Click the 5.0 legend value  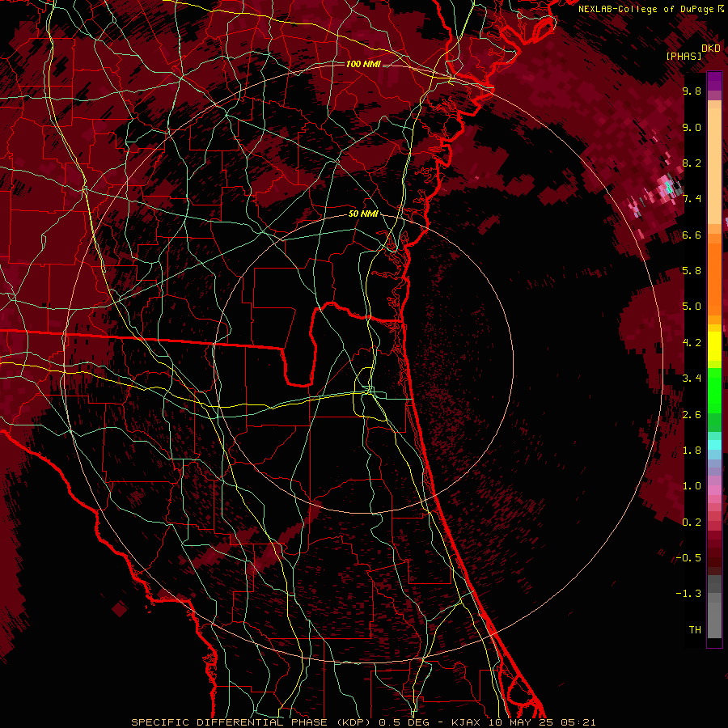pos(692,307)
